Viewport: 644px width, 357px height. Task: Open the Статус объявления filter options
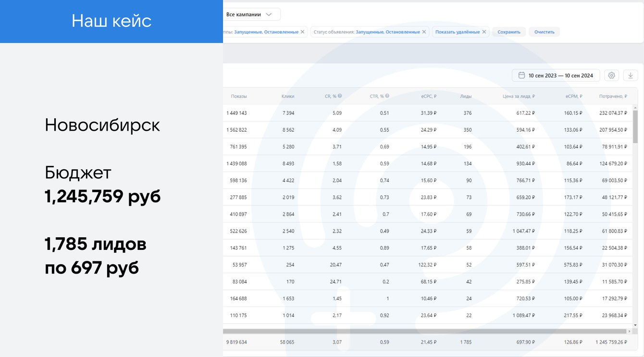pos(367,32)
